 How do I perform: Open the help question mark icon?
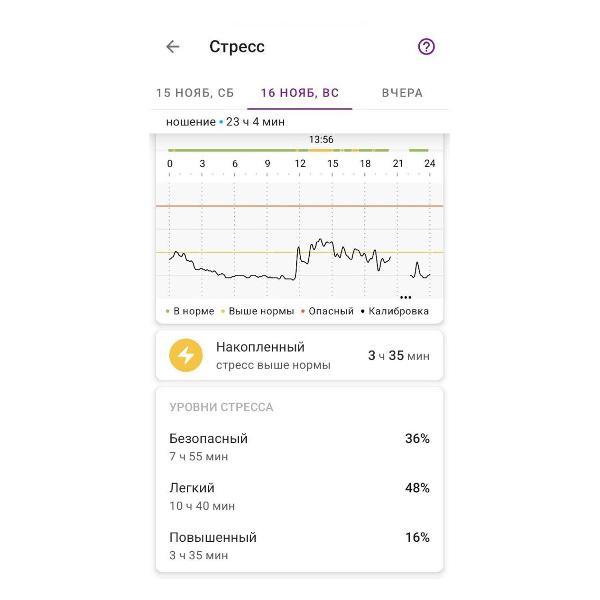pyautogui.click(x=426, y=47)
